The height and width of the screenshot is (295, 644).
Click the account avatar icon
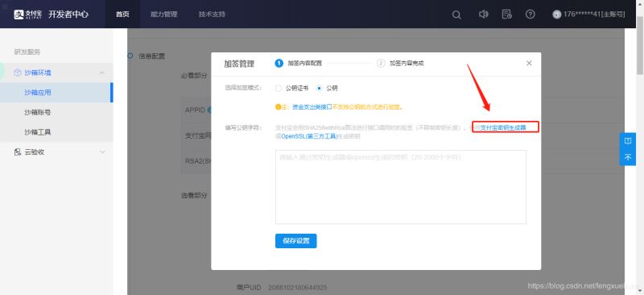[x=556, y=15]
